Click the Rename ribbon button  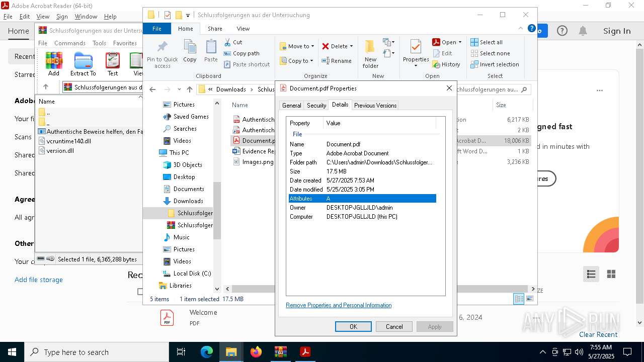point(337,61)
